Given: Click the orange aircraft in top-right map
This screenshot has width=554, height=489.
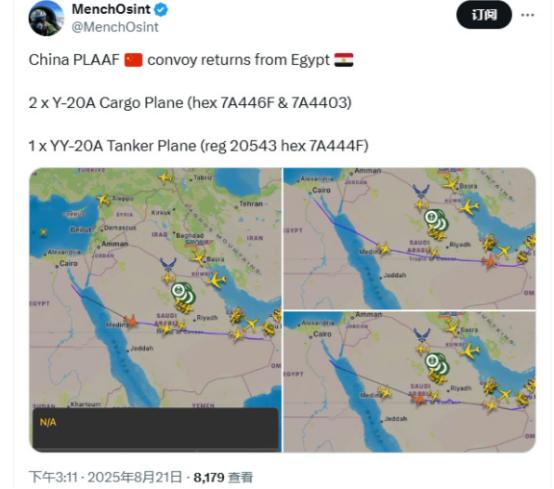Looking at the screenshot, I should 490,263.
